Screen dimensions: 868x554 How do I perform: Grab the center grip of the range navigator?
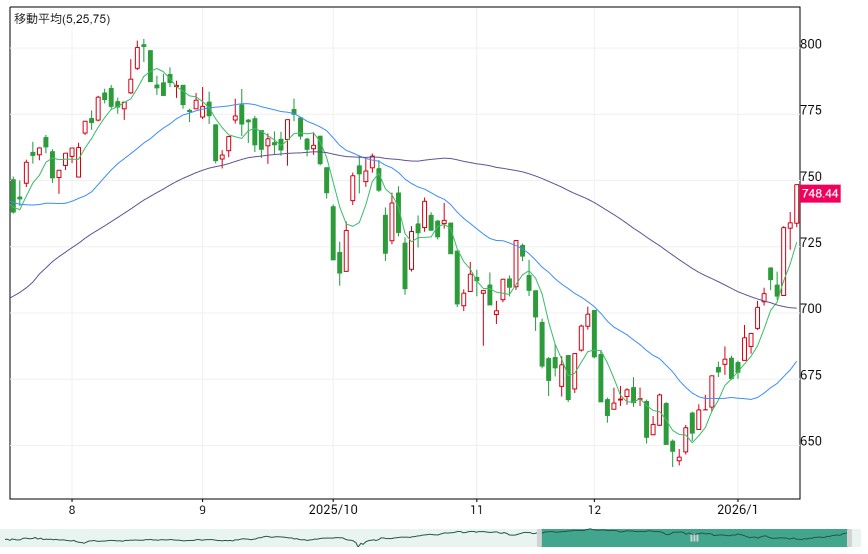point(694,537)
